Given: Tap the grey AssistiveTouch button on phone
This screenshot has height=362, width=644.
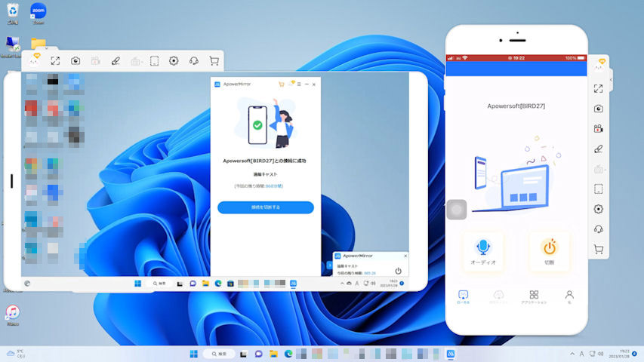Looking at the screenshot, I should tap(457, 210).
